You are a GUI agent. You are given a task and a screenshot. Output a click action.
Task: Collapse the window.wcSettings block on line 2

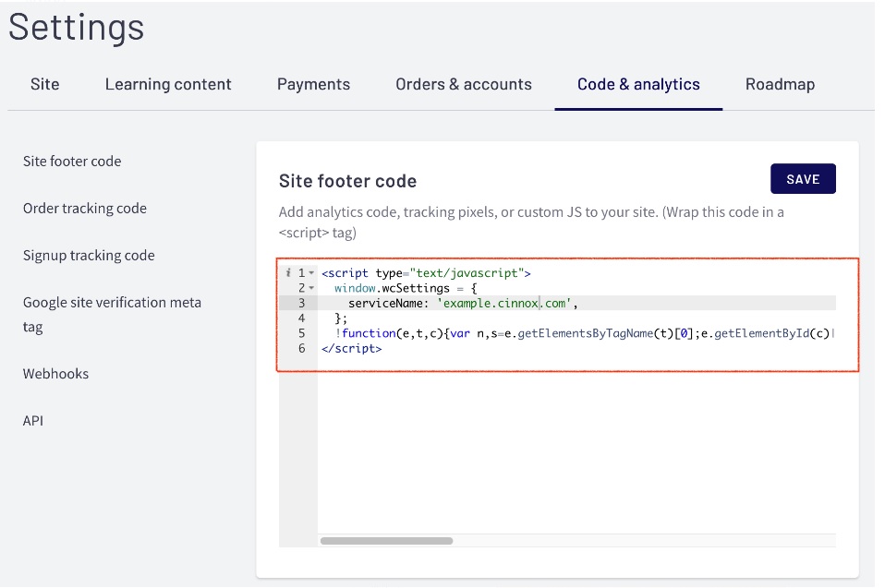tap(311, 288)
